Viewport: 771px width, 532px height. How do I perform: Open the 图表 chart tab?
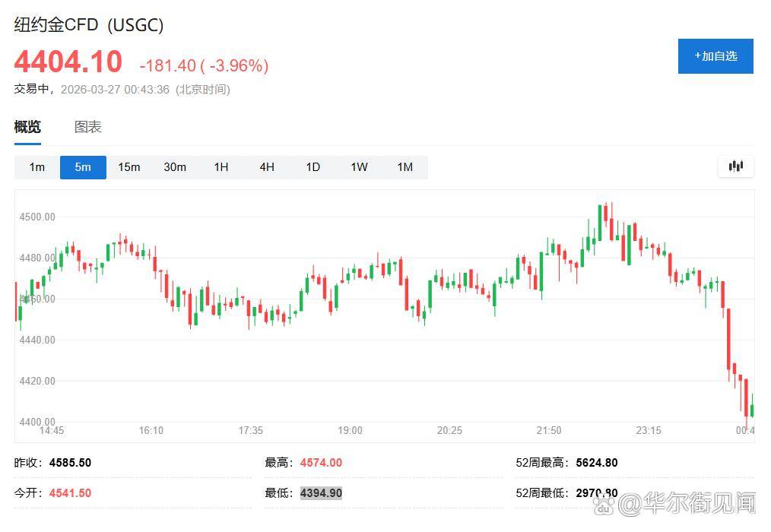(87, 127)
